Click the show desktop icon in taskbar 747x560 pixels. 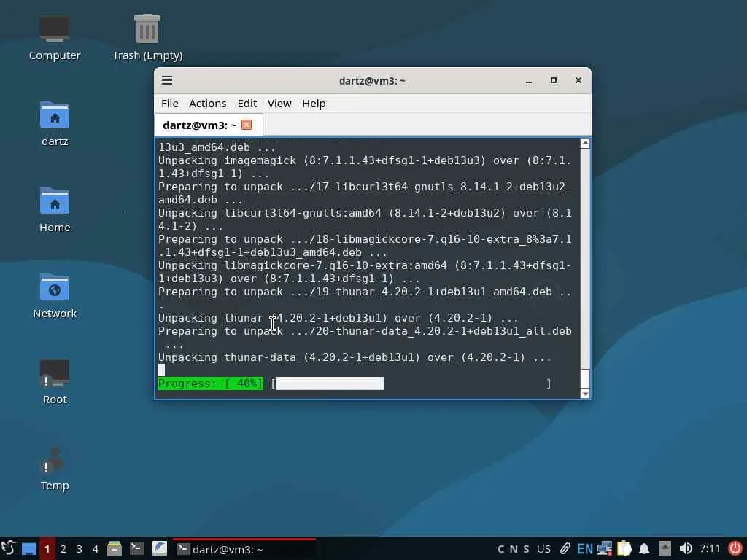coord(29,548)
